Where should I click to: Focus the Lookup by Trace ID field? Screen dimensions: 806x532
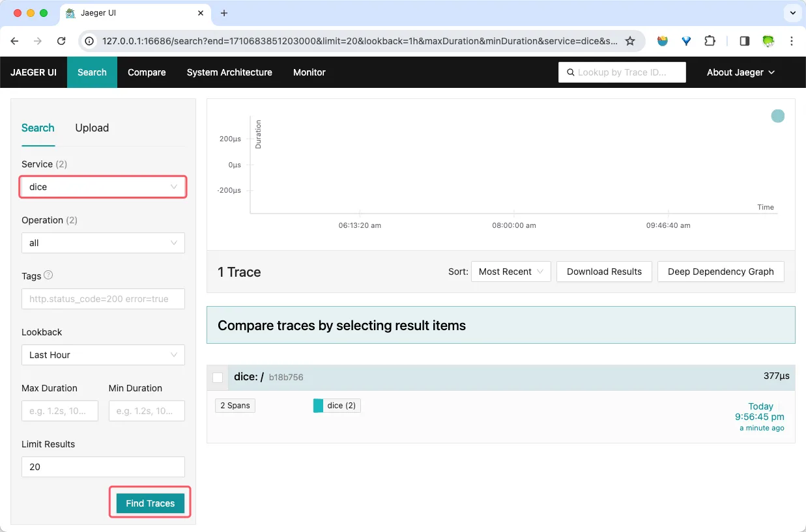[622, 72]
